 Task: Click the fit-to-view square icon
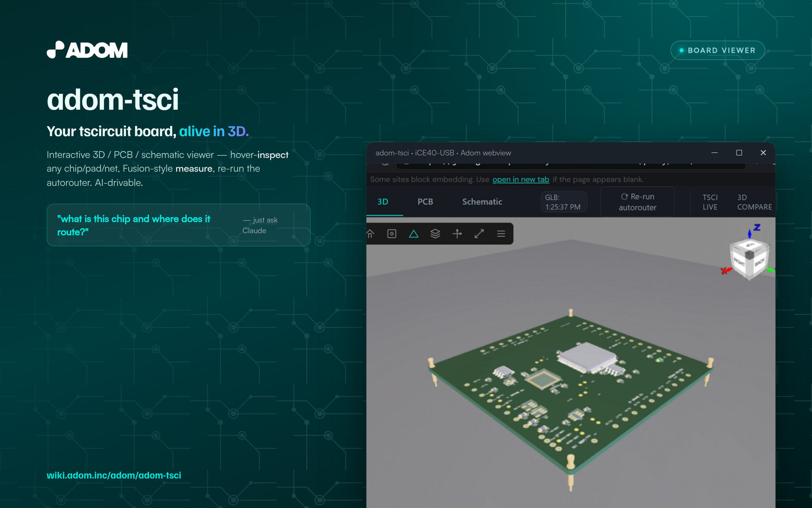(392, 234)
